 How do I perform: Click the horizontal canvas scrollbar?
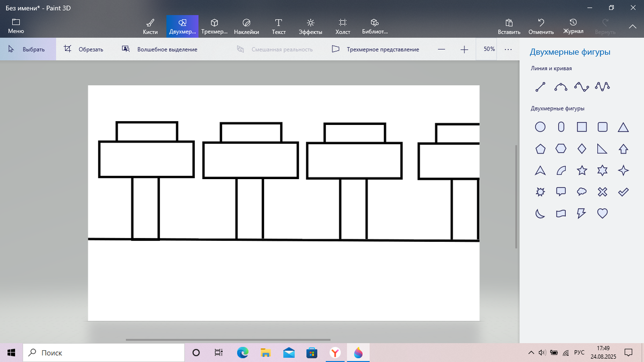coord(228,339)
